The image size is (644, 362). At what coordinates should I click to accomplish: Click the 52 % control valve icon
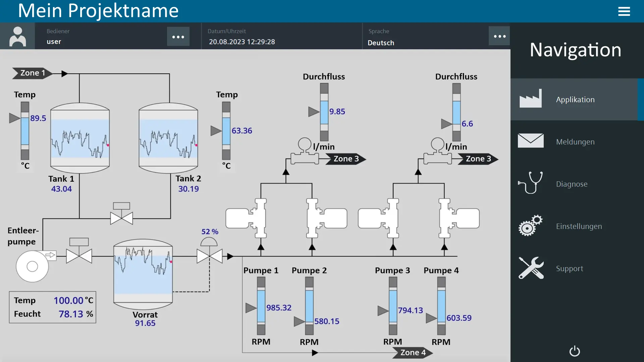pyautogui.click(x=209, y=250)
